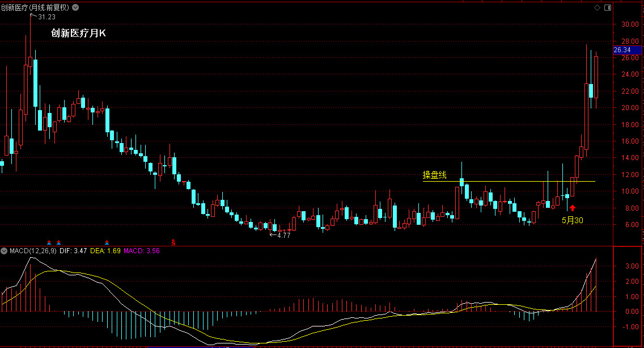Expand the 创新医疗 chart title dropdown
This screenshot has height=348, width=644.
click(x=75, y=7)
